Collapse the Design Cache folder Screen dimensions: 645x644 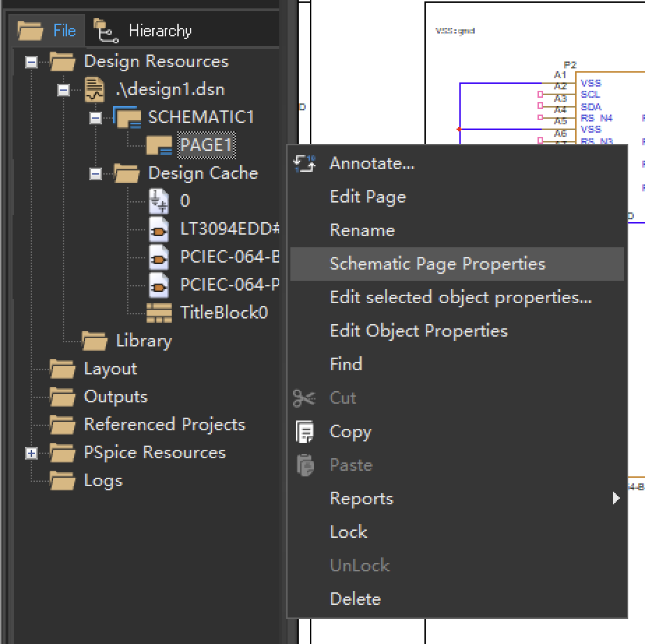coord(96,174)
